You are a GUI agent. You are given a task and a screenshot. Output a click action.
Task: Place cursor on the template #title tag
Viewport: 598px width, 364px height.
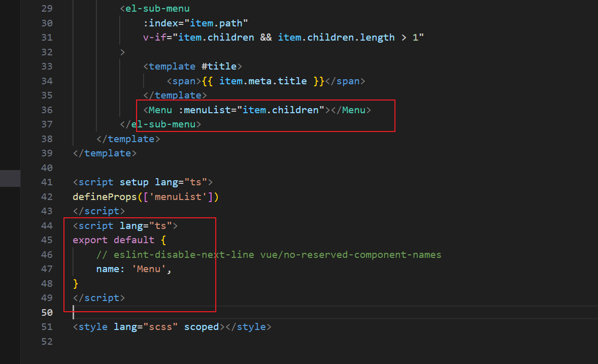(x=193, y=66)
